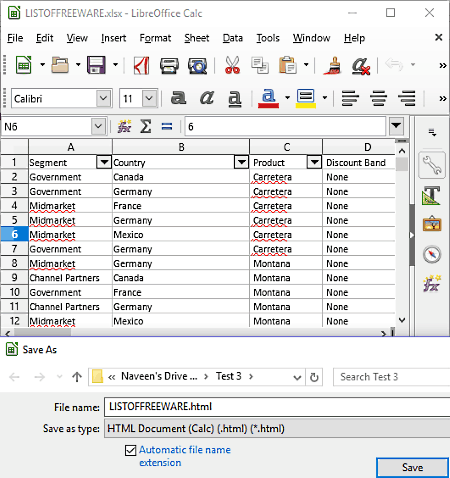Click the Search Test 3 box
This screenshot has height=478, width=450.
coord(392,377)
